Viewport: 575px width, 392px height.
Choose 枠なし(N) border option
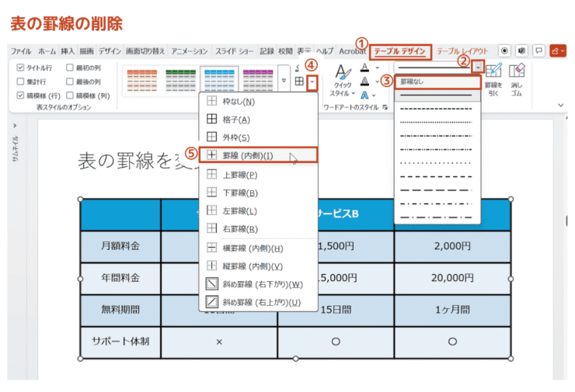(258, 102)
